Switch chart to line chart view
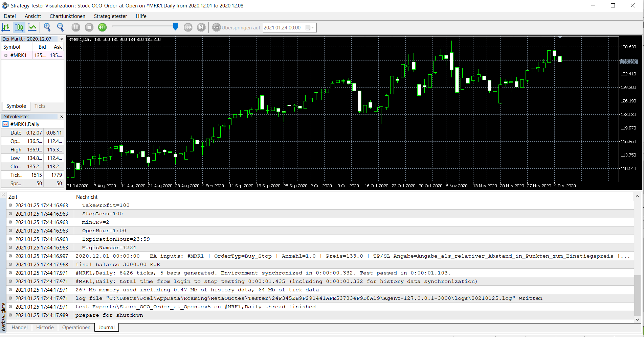This screenshot has width=644, height=337. click(32, 27)
